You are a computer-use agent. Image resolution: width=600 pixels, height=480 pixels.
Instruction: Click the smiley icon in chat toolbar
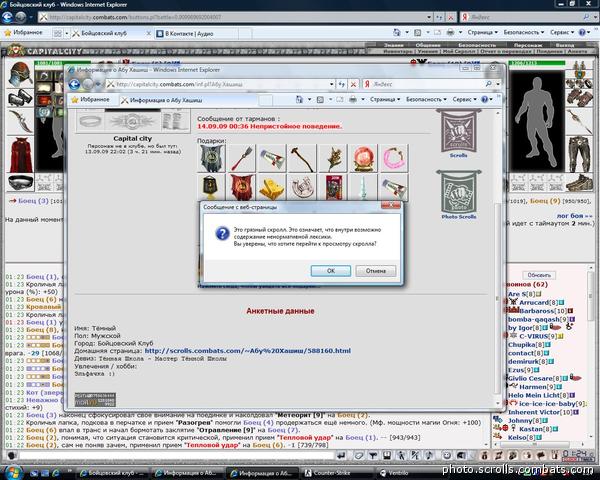click(447, 455)
